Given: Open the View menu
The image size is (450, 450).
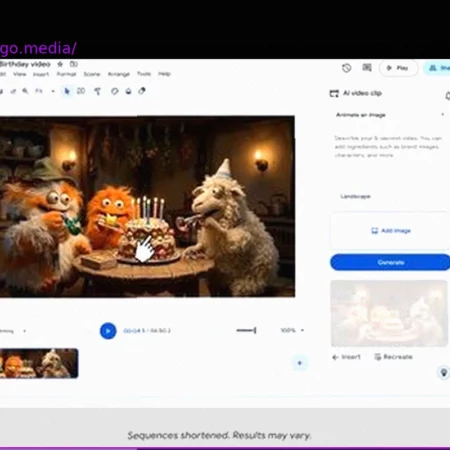Looking at the screenshot, I should tap(20, 74).
